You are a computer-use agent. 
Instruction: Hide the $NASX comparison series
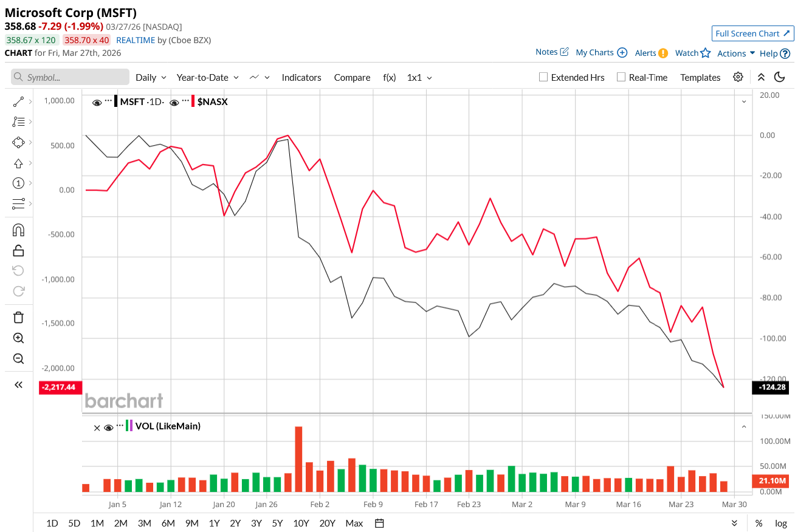tap(174, 103)
